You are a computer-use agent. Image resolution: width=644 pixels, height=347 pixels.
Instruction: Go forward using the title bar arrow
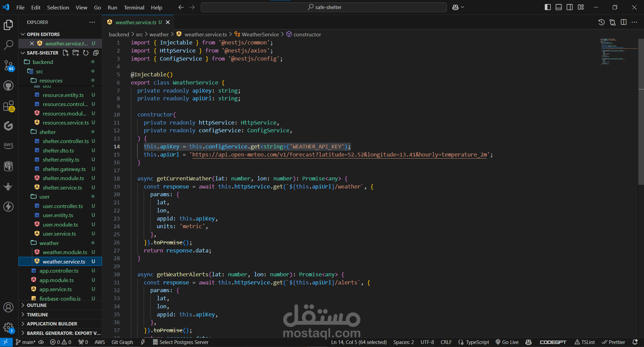click(x=192, y=7)
